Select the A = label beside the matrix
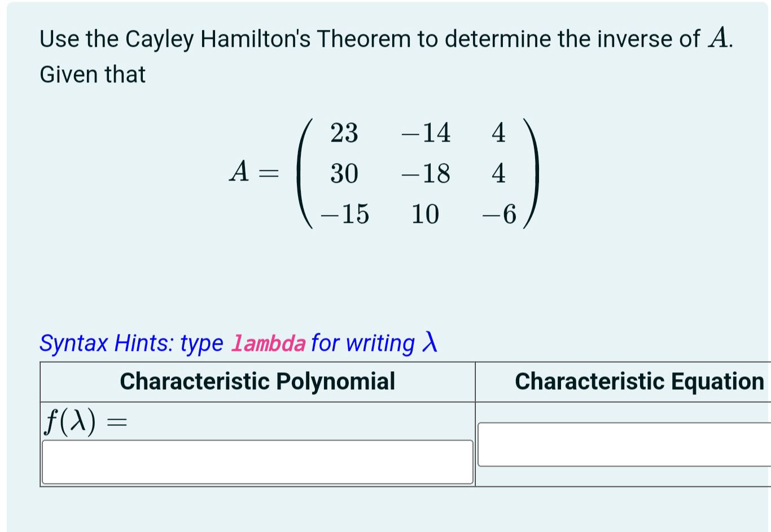The height and width of the screenshot is (532, 771). point(253,171)
